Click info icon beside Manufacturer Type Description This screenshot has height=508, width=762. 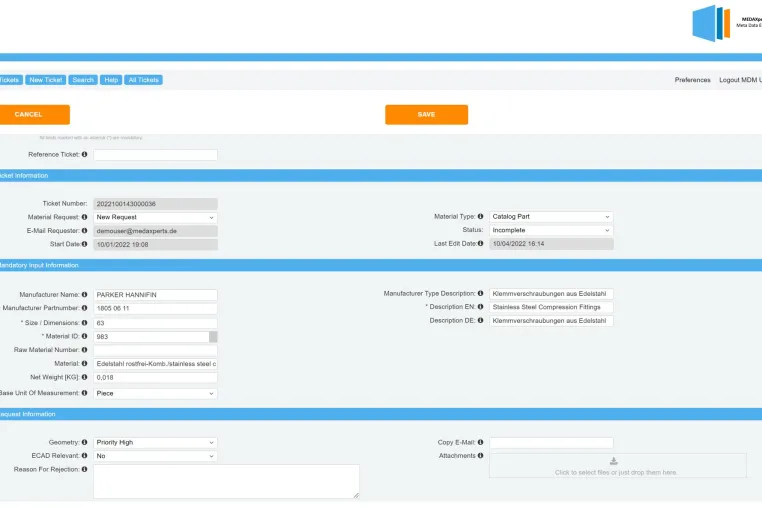click(x=480, y=294)
